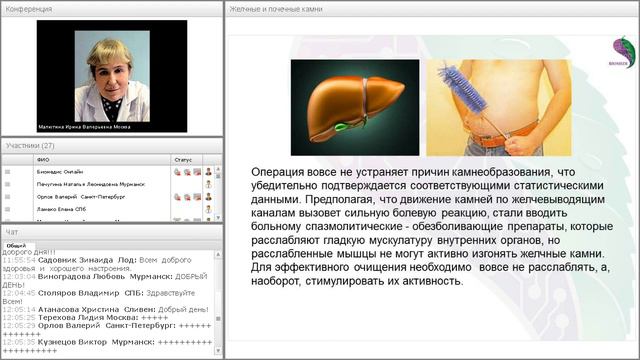Image resolution: width=640 pixels, height=360 pixels.
Task: Click the user role icon for Орлов Валерий
Action: 209,197
